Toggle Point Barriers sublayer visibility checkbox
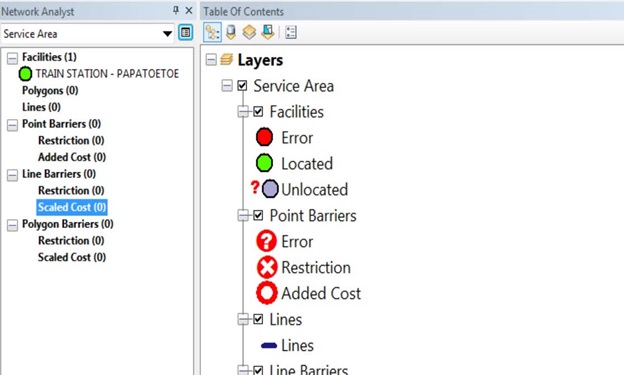Image resolution: width=624 pixels, height=375 pixels. [258, 215]
